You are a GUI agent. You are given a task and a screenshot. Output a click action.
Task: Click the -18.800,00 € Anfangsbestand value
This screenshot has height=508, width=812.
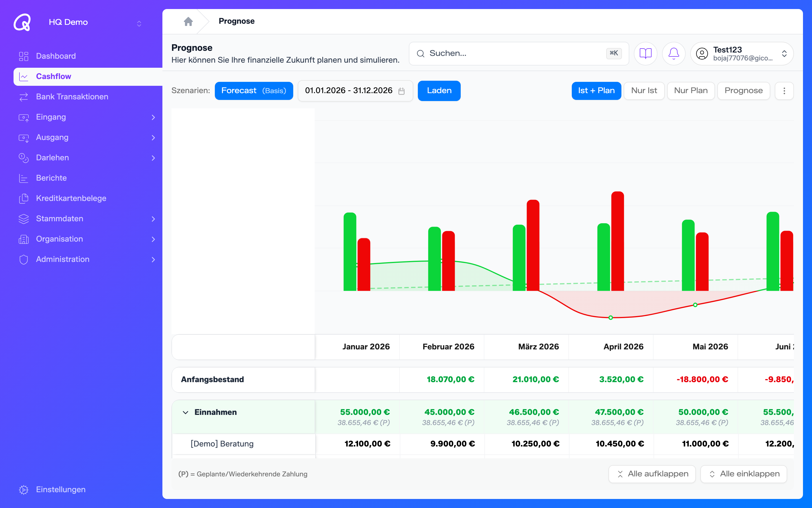point(702,379)
